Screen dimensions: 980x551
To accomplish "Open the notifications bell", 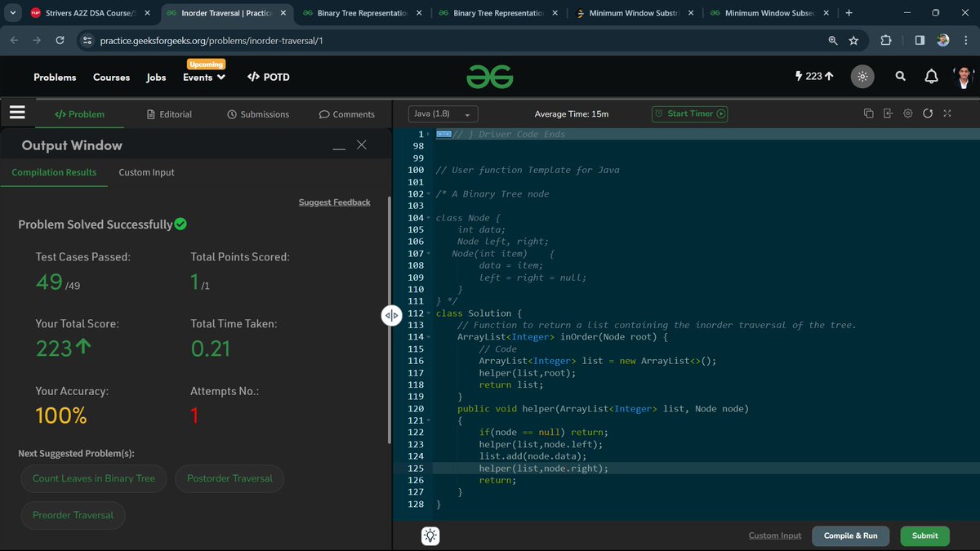I will click(931, 76).
